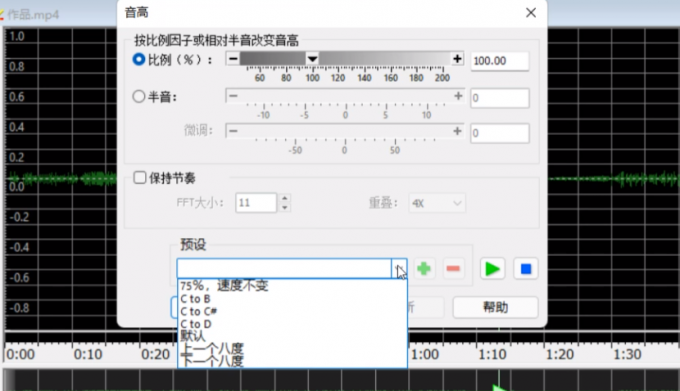This screenshot has height=391, width=680.
Task: Select the 比例（%） radio button
Action: (x=139, y=59)
